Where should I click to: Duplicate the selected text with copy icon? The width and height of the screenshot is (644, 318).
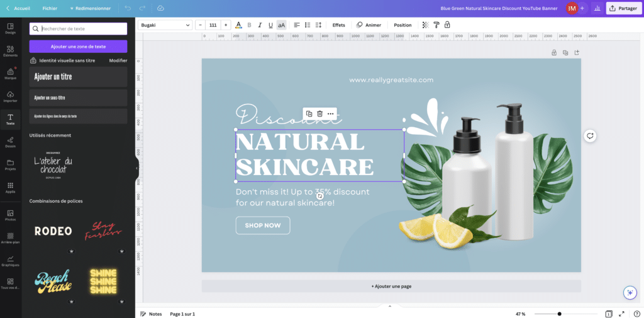pos(309,114)
